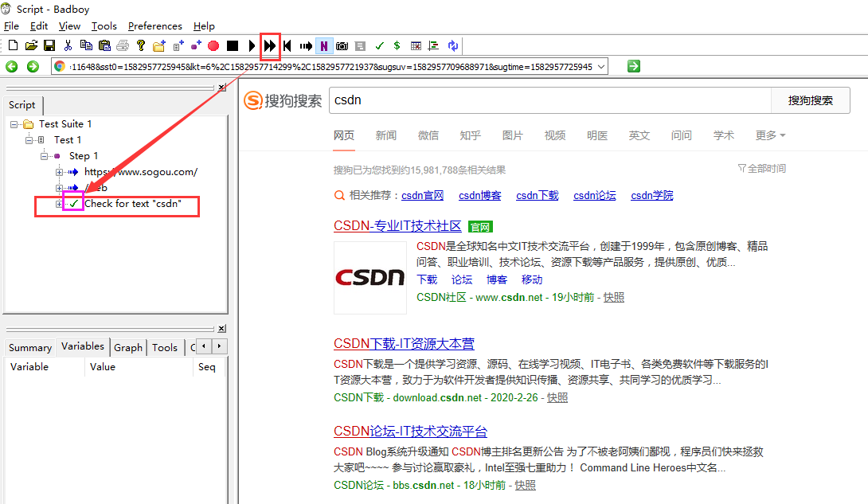
Task: Collapse the Step 1 tree node
Action: tap(44, 156)
